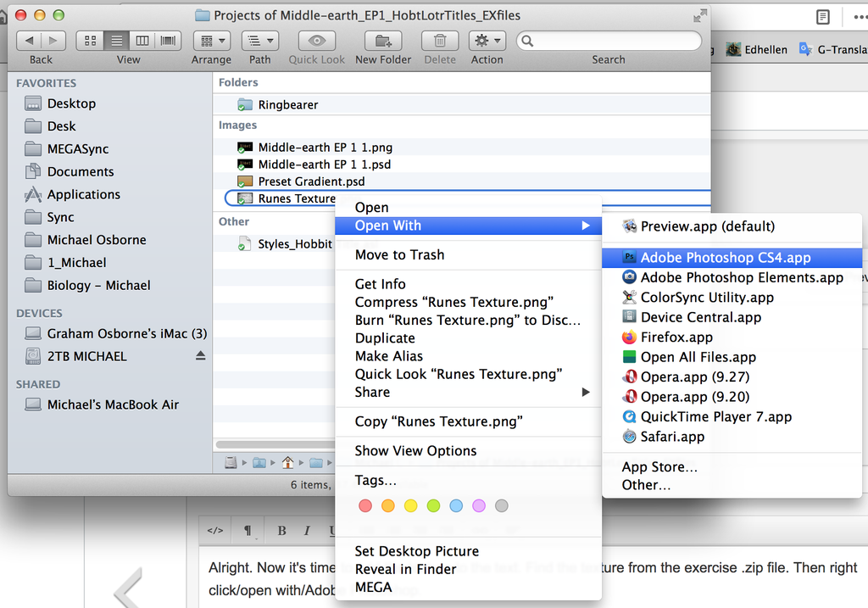This screenshot has width=868, height=608.
Task: Open with ColorSync Utility.app
Action: pos(732,298)
